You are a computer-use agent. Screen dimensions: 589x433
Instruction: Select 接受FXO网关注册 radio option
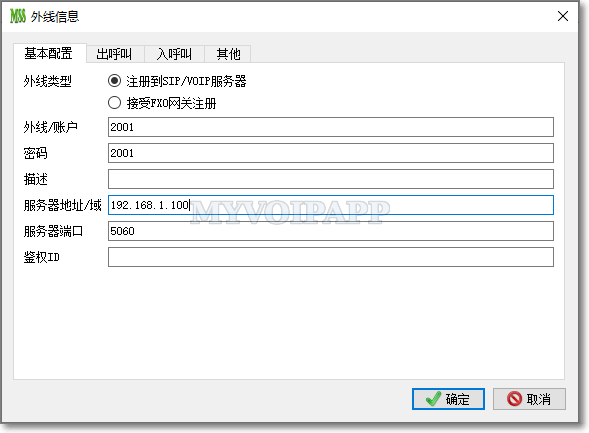tap(114, 103)
